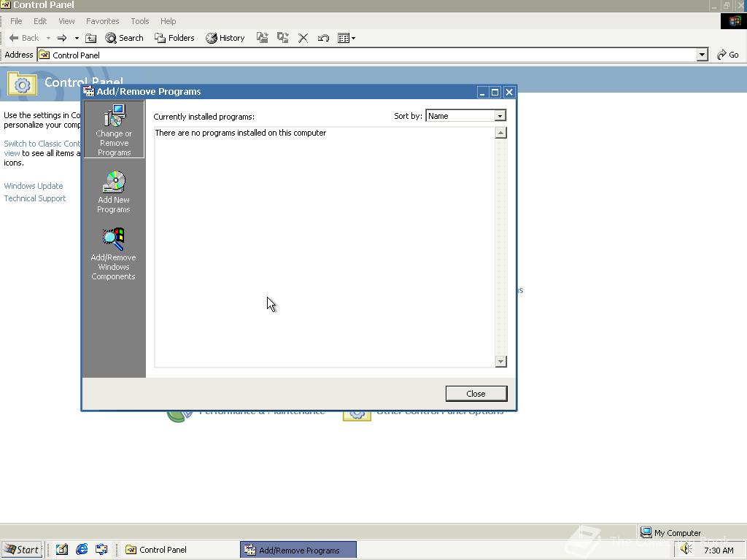Expand the Back history dropdown arrow
This screenshot has width=747, height=560.
(48, 38)
